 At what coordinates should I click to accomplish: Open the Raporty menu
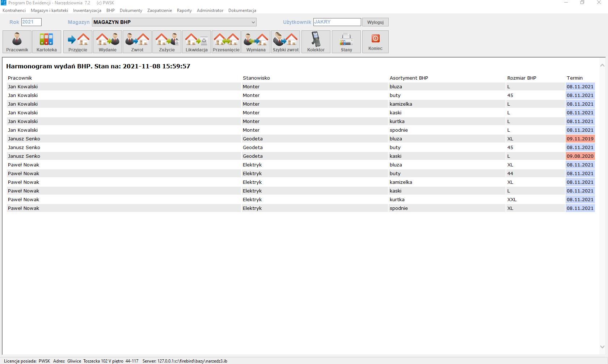(x=184, y=10)
